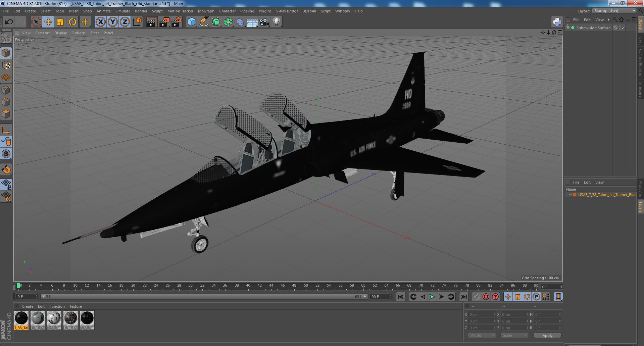Open the keyframe interpolation film-strip dropdown
This screenshot has width=644, height=346.
(558, 297)
